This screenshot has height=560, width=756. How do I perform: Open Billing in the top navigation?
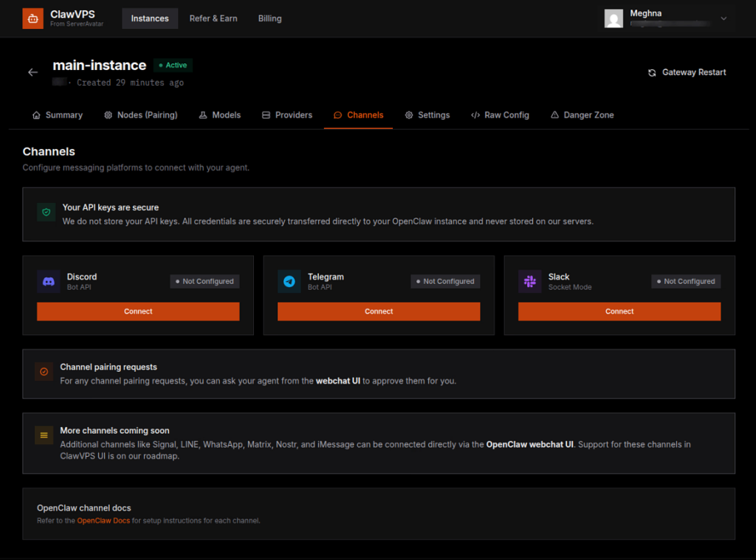269,18
